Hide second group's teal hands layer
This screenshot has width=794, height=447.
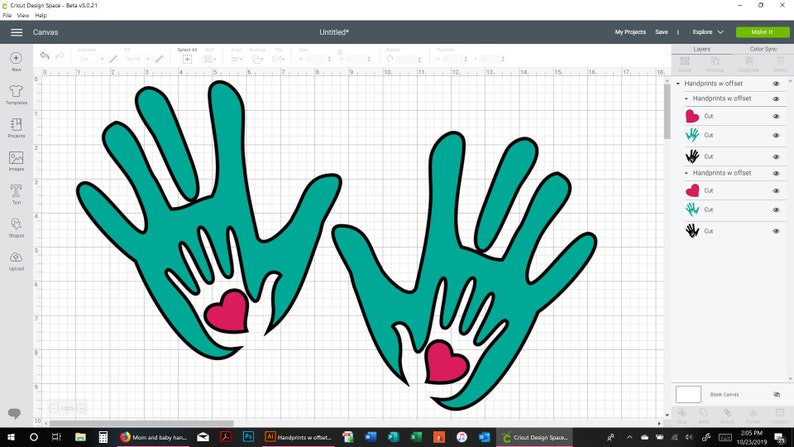pyautogui.click(x=776, y=210)
